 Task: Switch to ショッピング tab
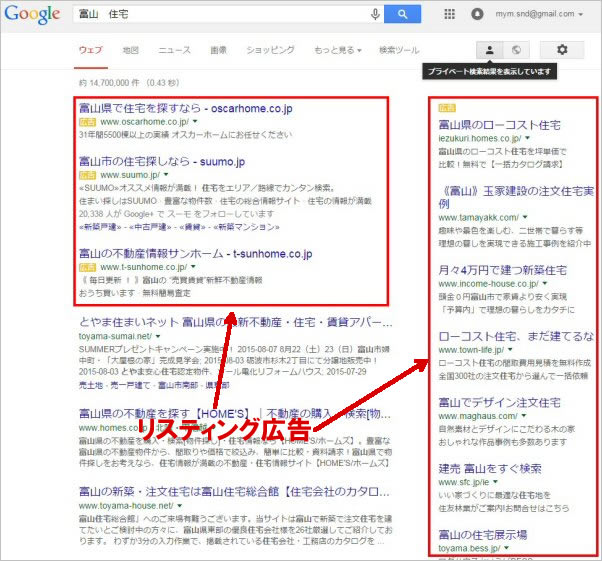click(270, 50)
